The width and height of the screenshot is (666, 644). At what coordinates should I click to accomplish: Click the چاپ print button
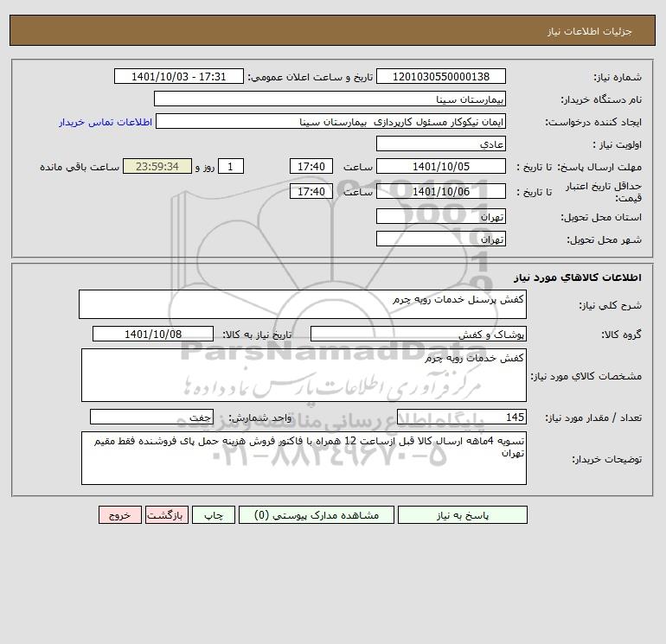pyautogui.click(x=214, y=515)
